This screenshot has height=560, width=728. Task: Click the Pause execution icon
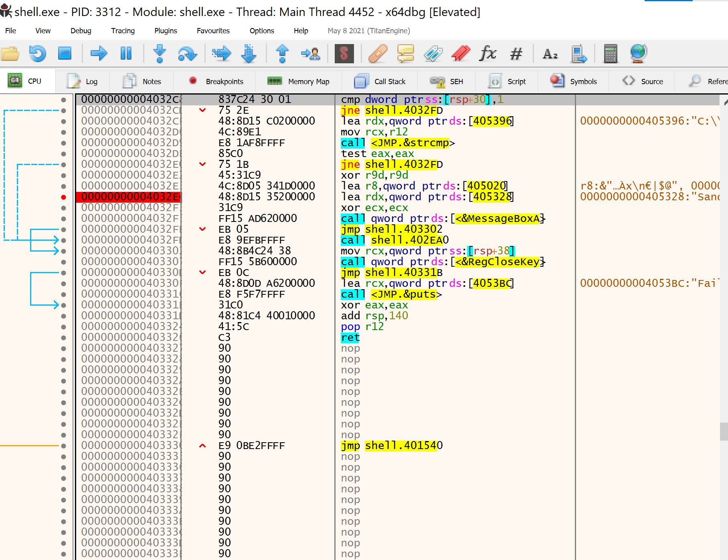point(126,53)
